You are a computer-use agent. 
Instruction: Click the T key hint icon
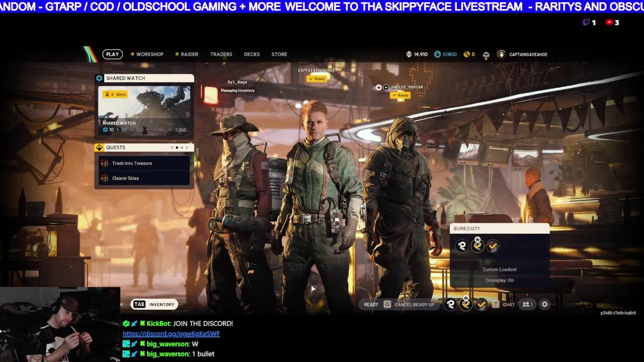click(496, 304)
